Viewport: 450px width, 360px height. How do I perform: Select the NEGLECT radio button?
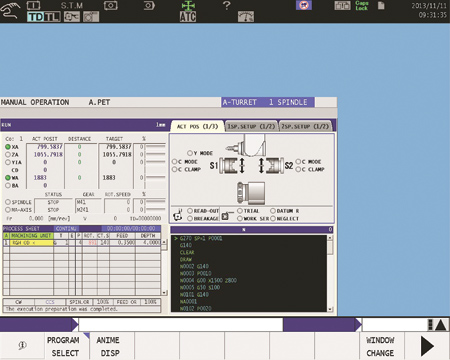(x=273, y=218)
